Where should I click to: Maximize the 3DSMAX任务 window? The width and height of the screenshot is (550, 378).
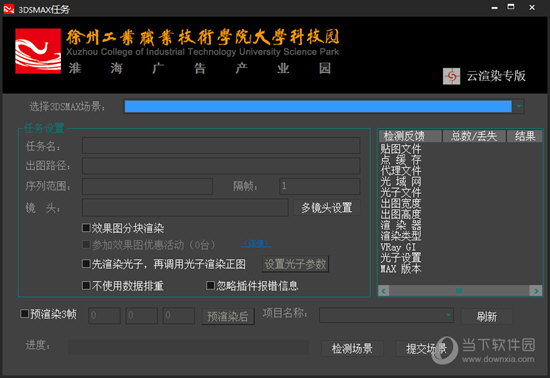[x=511, y=7]
